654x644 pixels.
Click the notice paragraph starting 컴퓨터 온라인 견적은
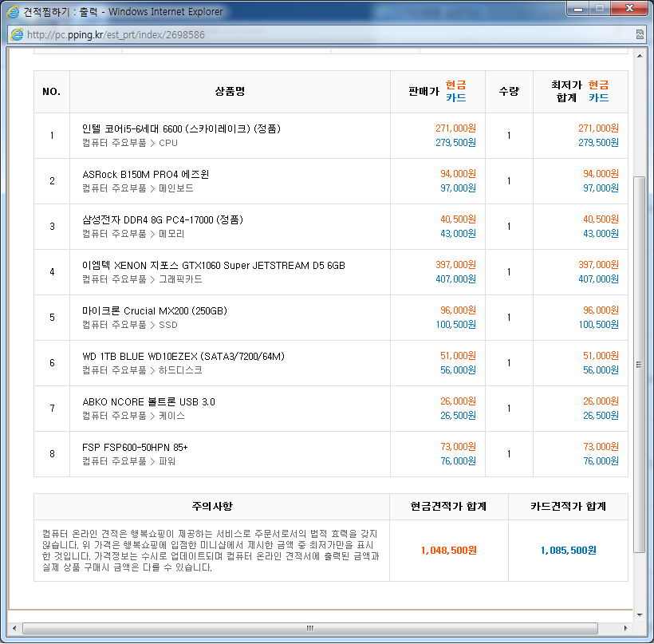[211, 551]
